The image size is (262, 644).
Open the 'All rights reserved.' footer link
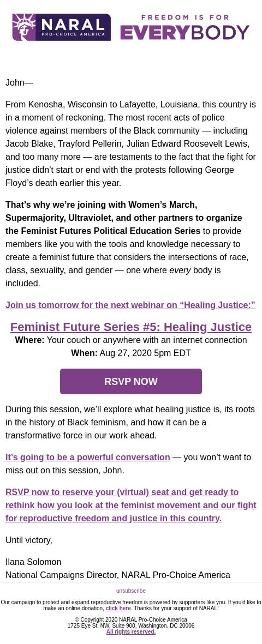[131, 631]
